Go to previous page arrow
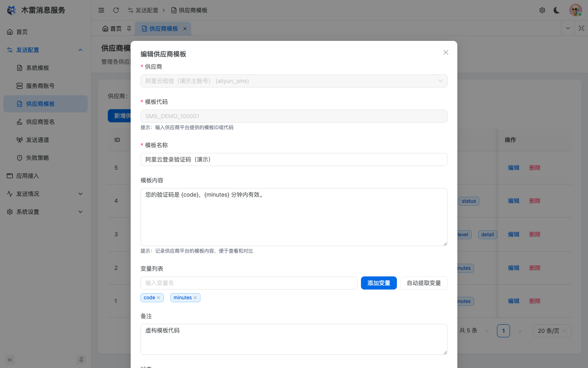The width and height of the screenshot is (588, 368). pyautogui.click(x=487, y=331)
